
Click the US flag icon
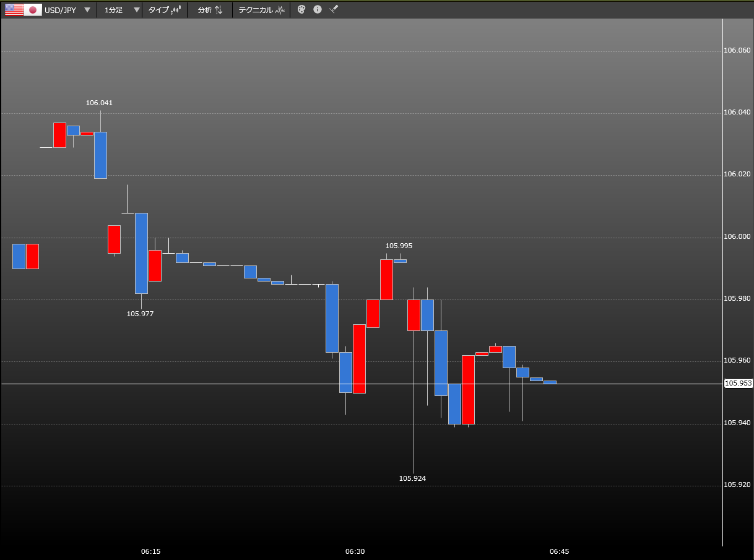click(x=14, y=10)
